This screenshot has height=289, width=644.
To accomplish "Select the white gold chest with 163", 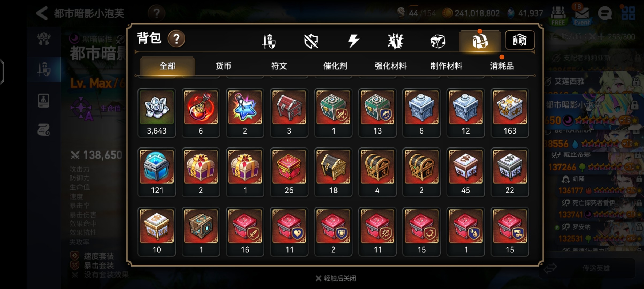I will pyautogui.click(x=510, y=113).
